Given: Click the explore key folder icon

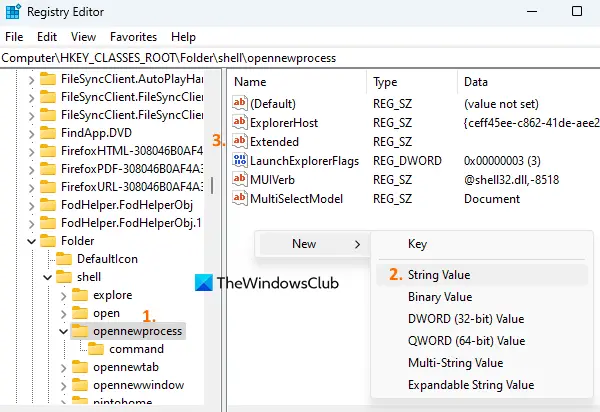Looking at the screenshot, I should coord(80,295).
